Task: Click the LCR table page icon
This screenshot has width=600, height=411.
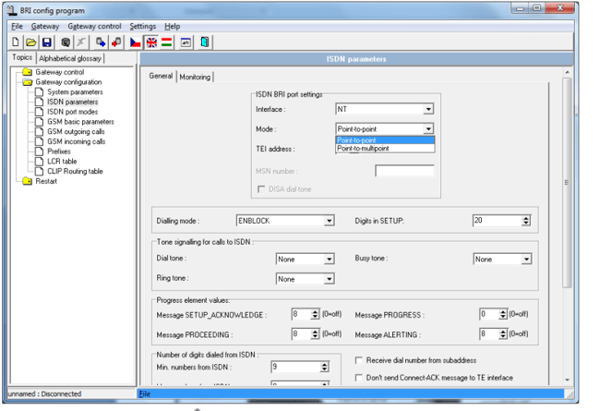Action: 39,161
